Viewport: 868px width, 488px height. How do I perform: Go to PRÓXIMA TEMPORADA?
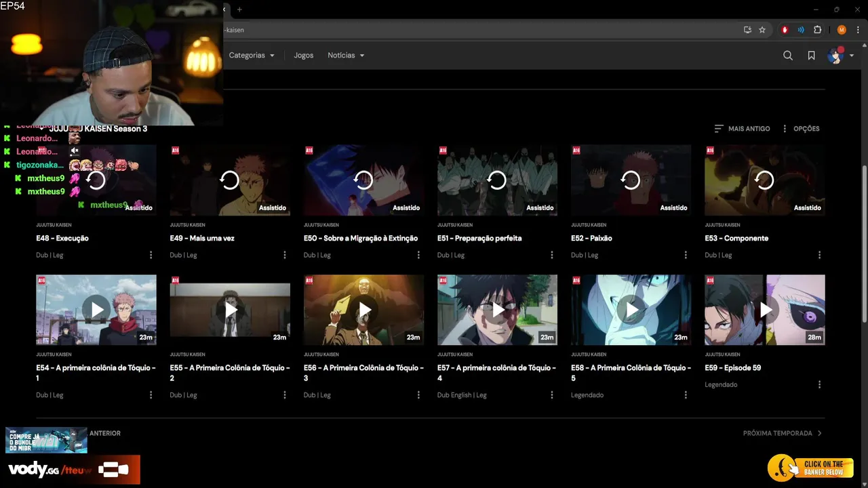pyautogui.click(x=783, y=433)
